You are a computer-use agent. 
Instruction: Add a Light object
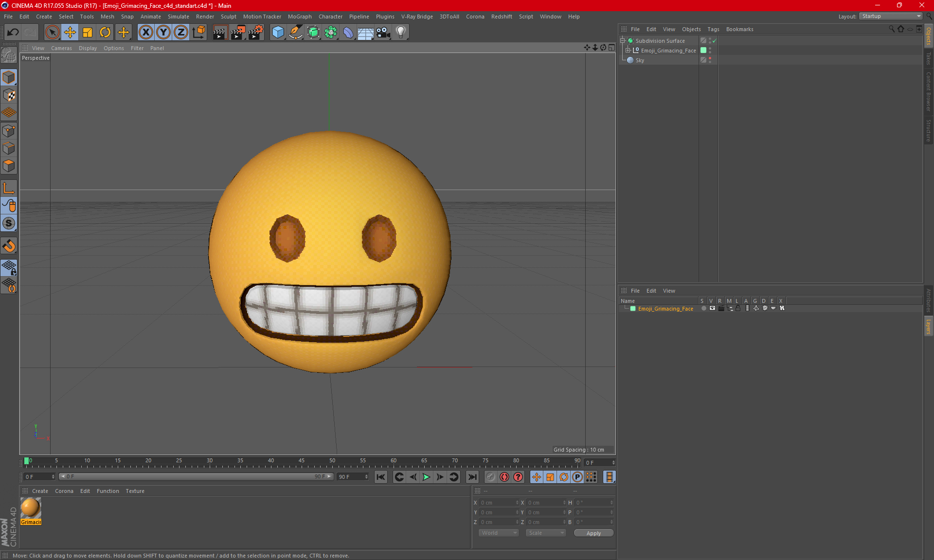[x=401, y=32]
